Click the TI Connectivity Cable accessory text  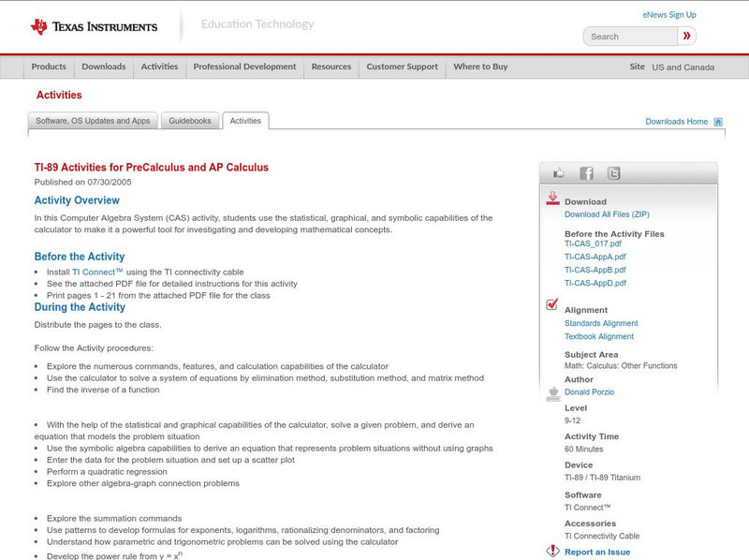coord(602,536)
